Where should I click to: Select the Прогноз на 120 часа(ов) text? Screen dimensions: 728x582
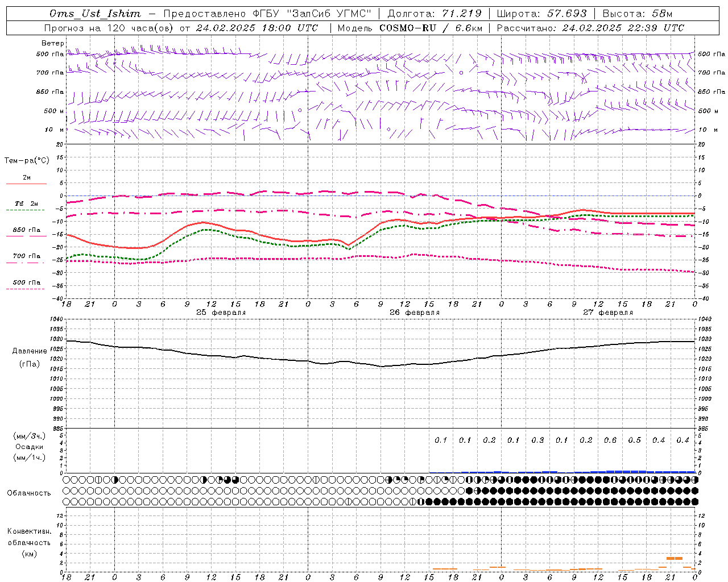coord(108,28)
